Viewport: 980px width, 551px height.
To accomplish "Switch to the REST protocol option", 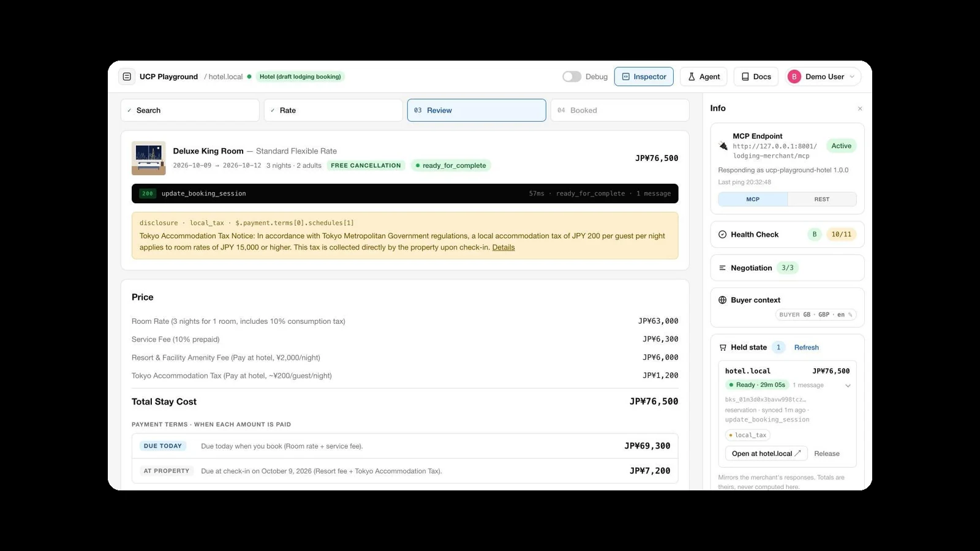I will 822,199.
